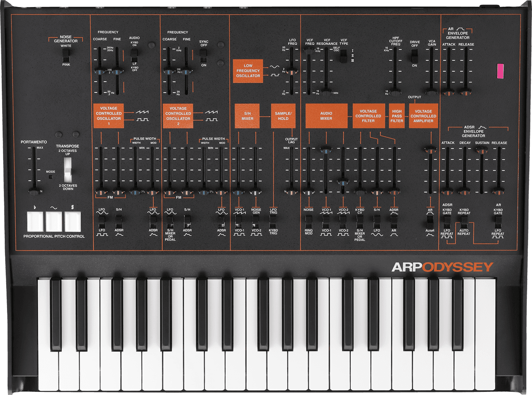
Task: Click the HPF Cutoff Freq slider
Action: pos(395,71)
